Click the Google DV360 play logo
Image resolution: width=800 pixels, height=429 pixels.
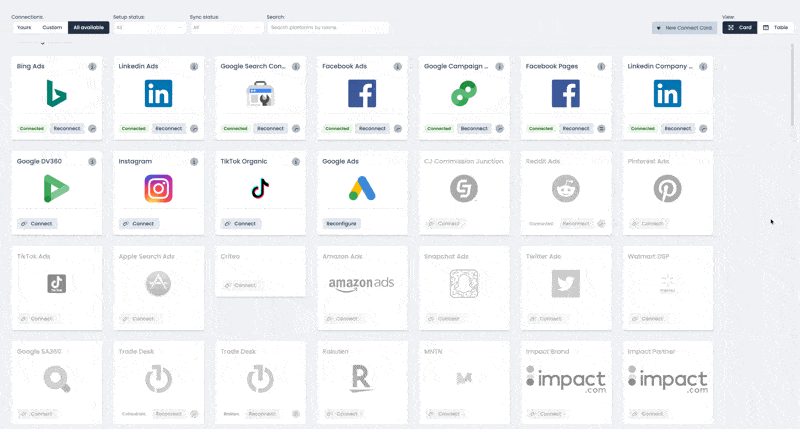56,188
